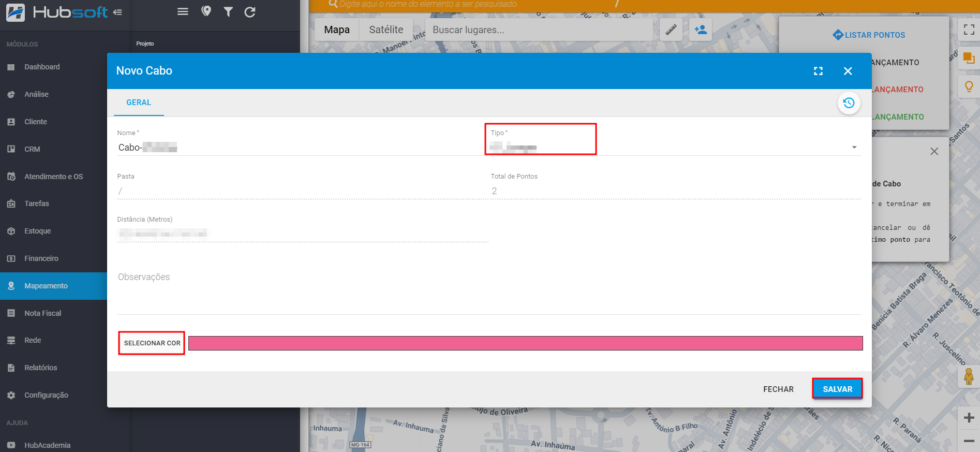The image size is (980, 452).
Task: Click the Dashboard icon in the sidebar
Action: [x=11, y=67]
